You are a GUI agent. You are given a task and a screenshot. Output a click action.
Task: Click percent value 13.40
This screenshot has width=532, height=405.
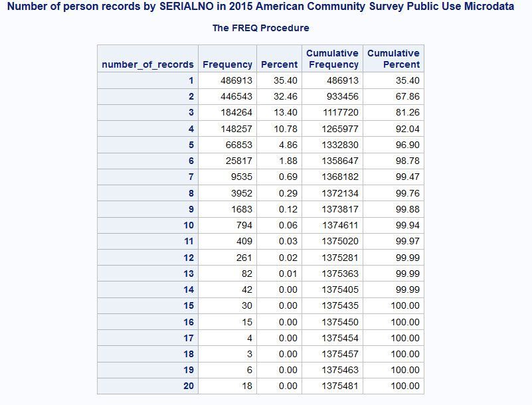pos(286,112)
